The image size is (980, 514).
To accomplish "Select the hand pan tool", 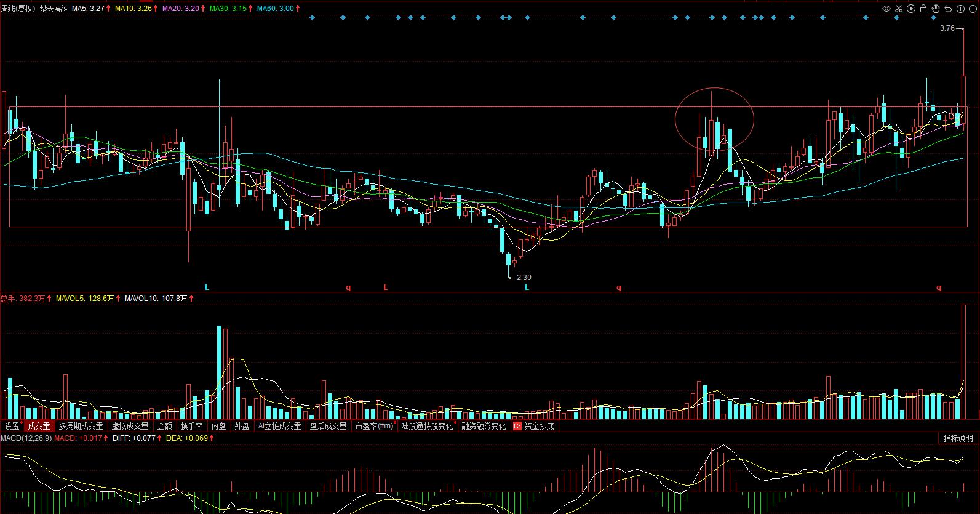I will coord(936,9).
